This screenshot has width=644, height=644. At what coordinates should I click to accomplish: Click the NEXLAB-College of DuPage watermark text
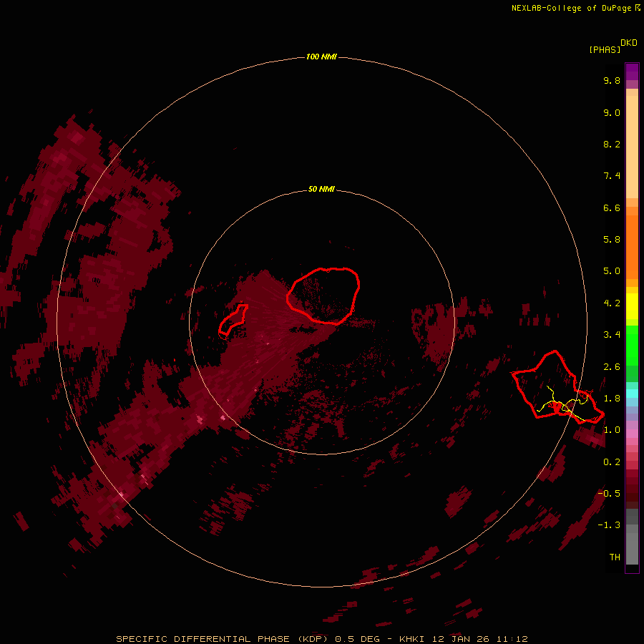(x=575, y=8)
